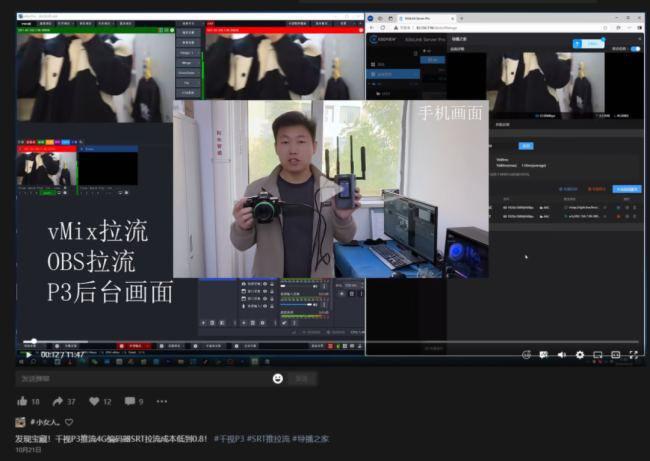
Task: Open the #导播之家 hashtag link
Action: 311,439
